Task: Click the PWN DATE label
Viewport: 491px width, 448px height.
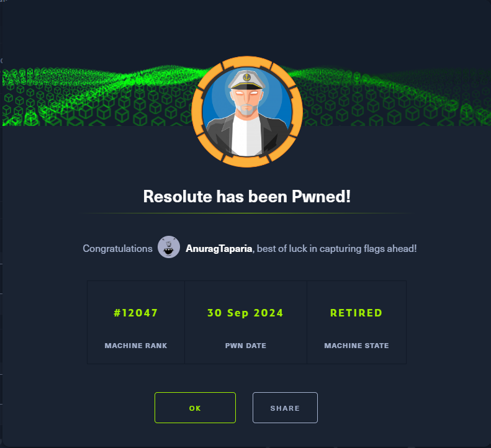Action: (246, 346)
